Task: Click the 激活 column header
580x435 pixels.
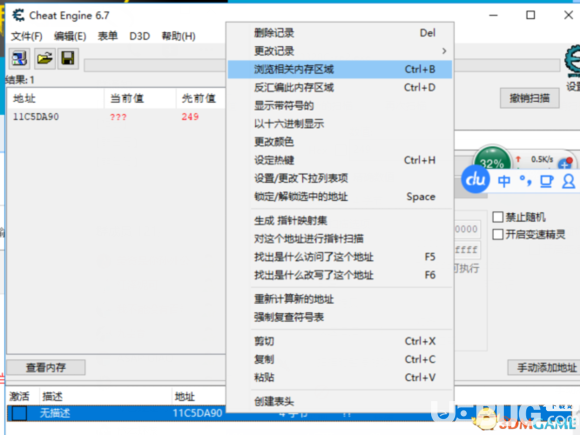Action: 23,397
